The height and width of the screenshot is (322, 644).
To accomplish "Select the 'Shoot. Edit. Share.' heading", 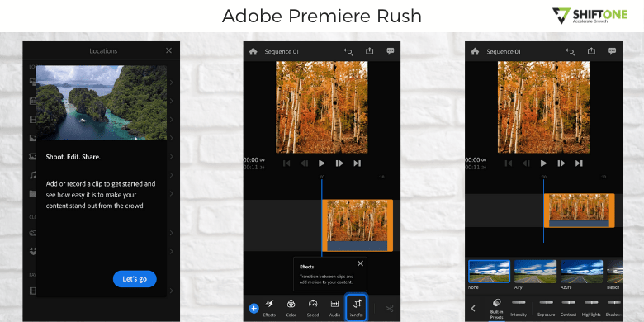I will click(x=73, y=157).
